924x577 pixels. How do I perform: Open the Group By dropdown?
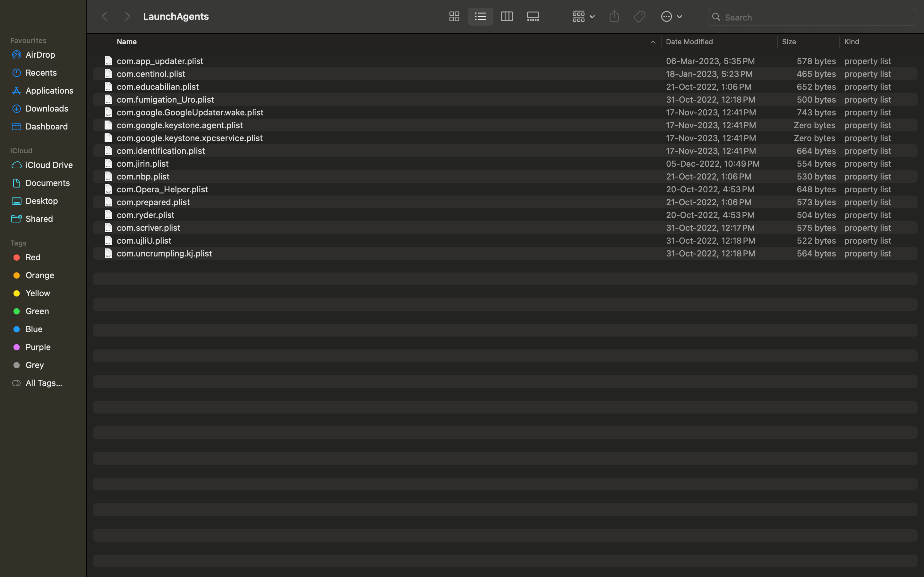point(583,16)
